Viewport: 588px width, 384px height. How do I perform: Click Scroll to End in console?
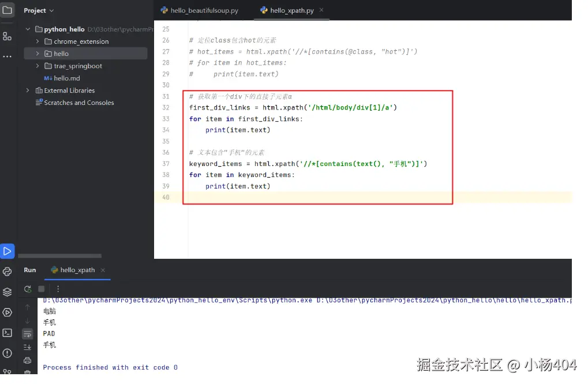pos(27,347)
